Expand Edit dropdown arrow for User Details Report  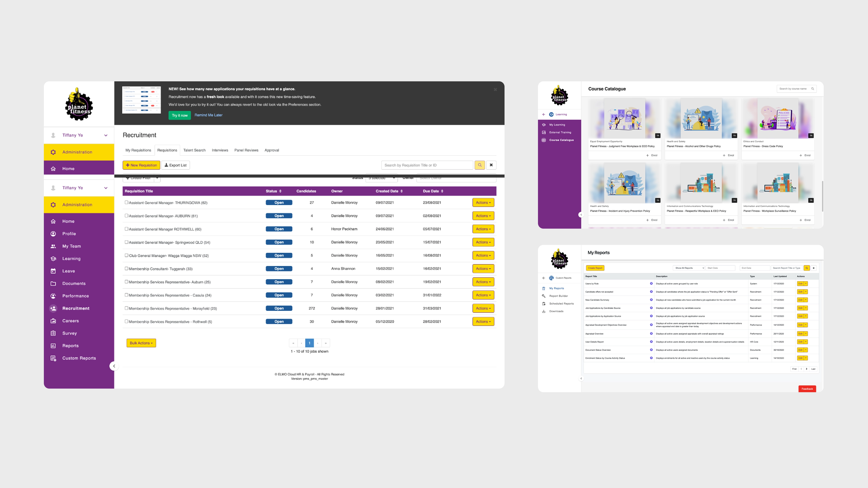[806, 342]
